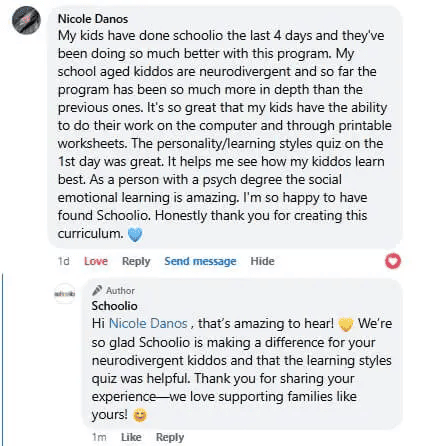Click the 1d comment timestamp
The image size is (437, 446).
[x=63, y=261]
